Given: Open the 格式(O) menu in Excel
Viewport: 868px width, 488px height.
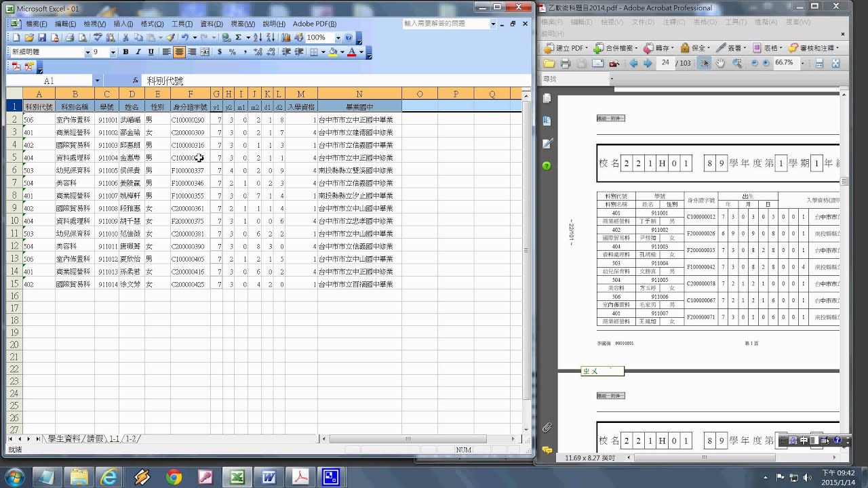Looking at the screenshot, I should pos(153,24).
